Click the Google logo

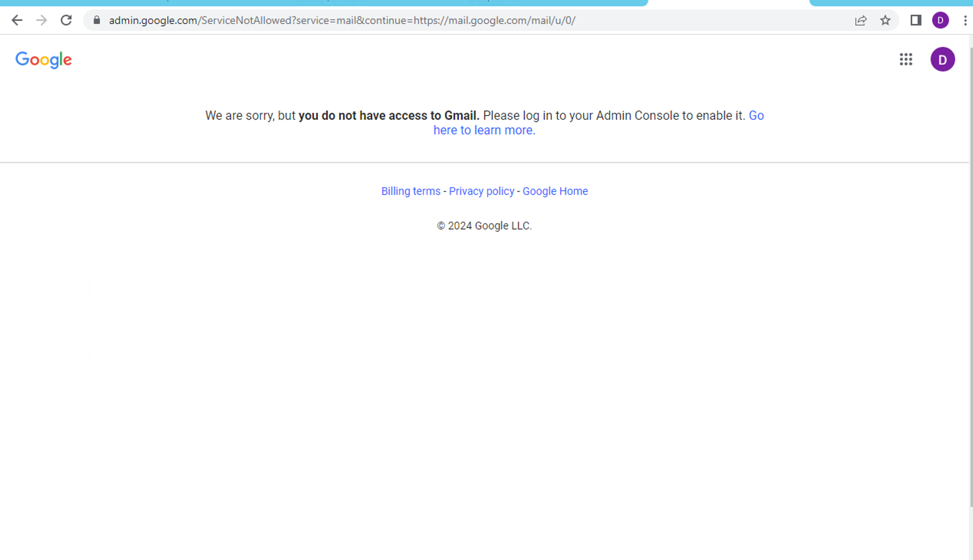[x=43, y=59]
